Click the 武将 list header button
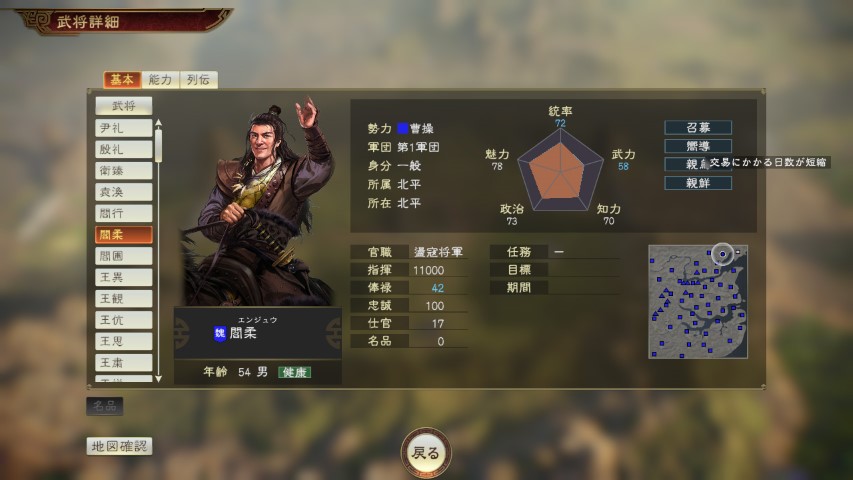Viewport: 853px width, 480px height. (x=123, y=106)
